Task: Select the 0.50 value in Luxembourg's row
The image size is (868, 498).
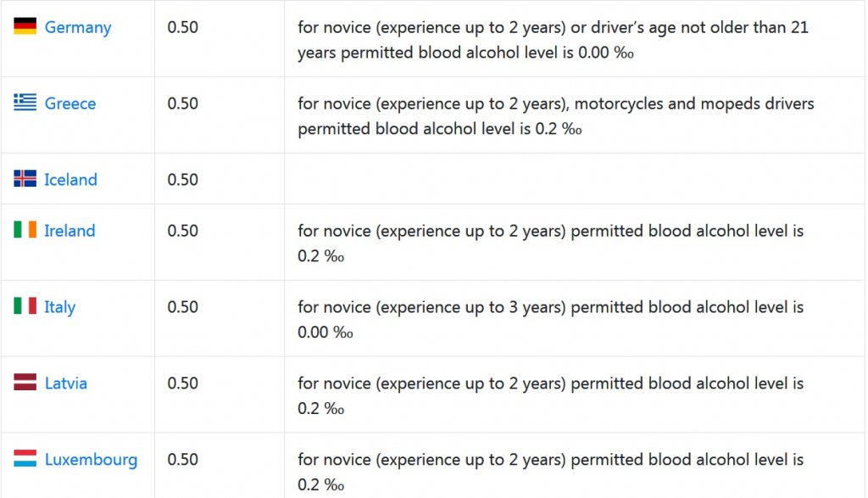Action: tap(183, 460)
